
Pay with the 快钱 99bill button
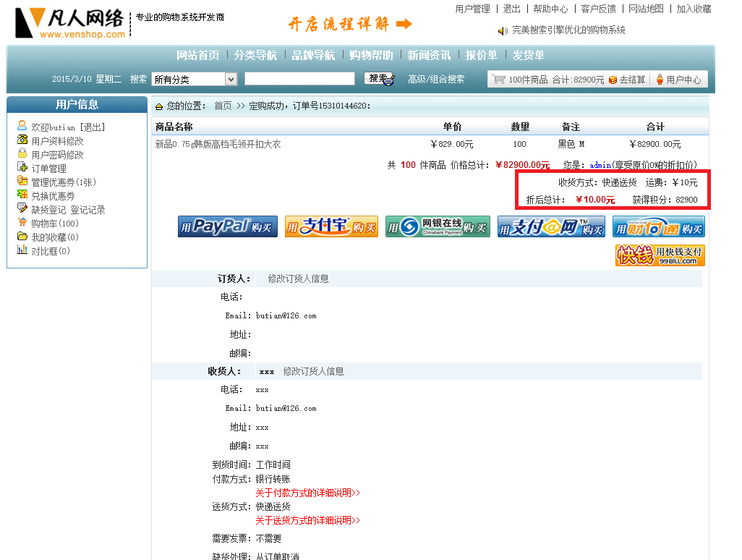click(x=660, y=255)
